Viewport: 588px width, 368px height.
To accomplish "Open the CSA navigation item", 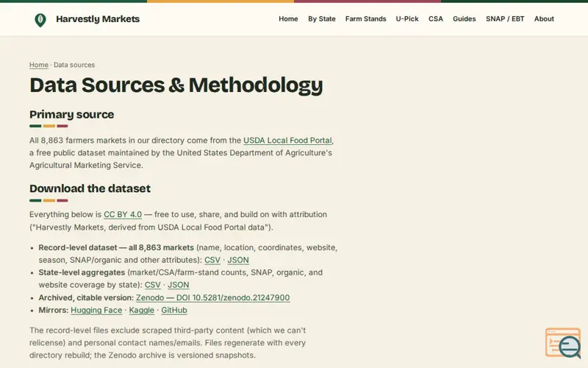I will coord(436,19).
